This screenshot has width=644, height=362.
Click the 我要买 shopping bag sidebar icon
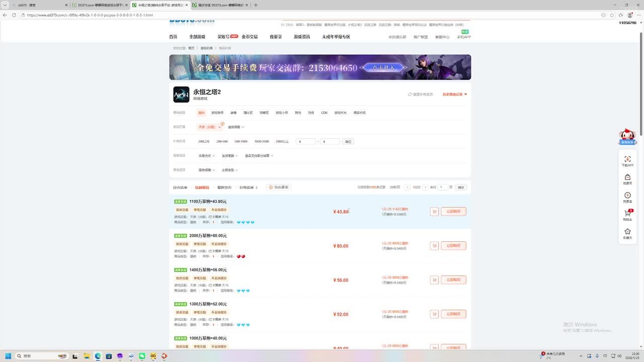pyautogui.click(x=627, y=177)
